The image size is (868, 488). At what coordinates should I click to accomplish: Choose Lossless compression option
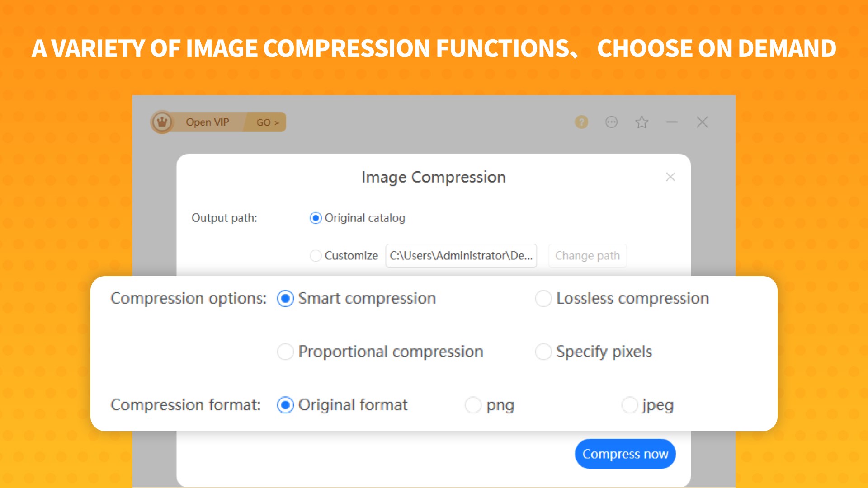click(x=543, y=299)
